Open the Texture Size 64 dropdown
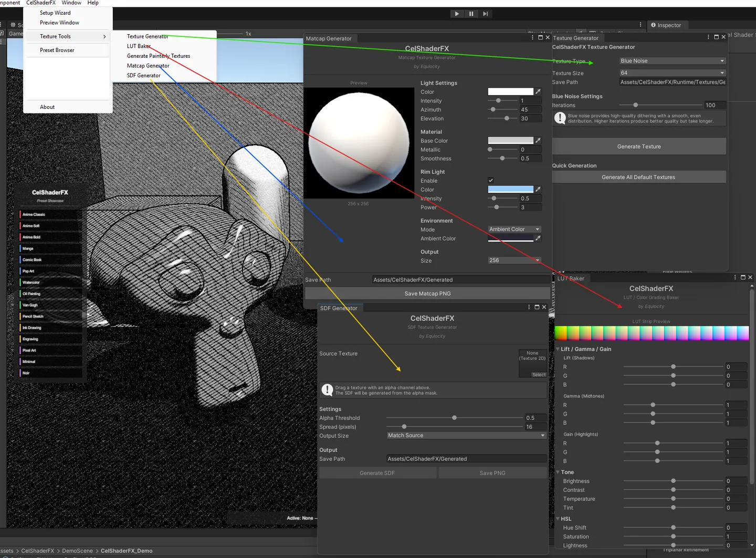The height and width of the screenshot is (558, 756). tap(672, 73)
